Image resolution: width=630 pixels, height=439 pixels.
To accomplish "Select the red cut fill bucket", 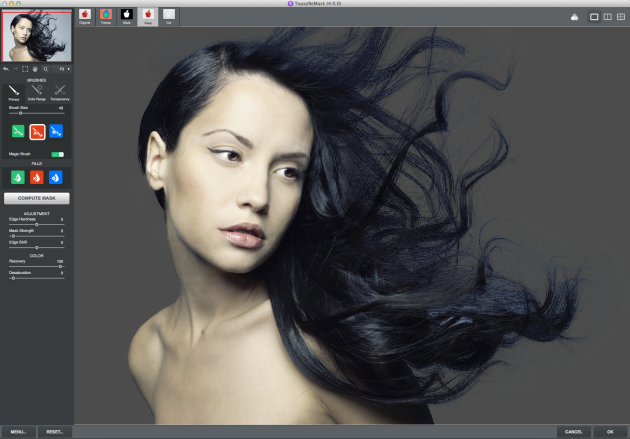I will point(37,178).
